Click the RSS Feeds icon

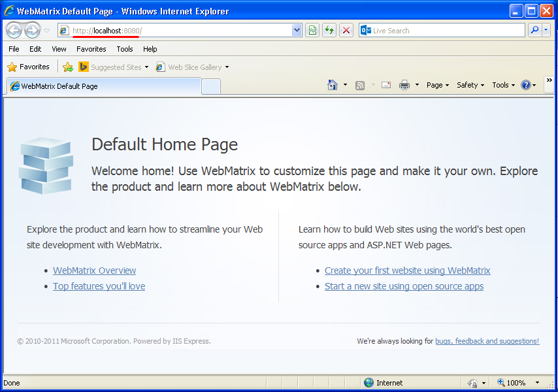pos(360,86)
